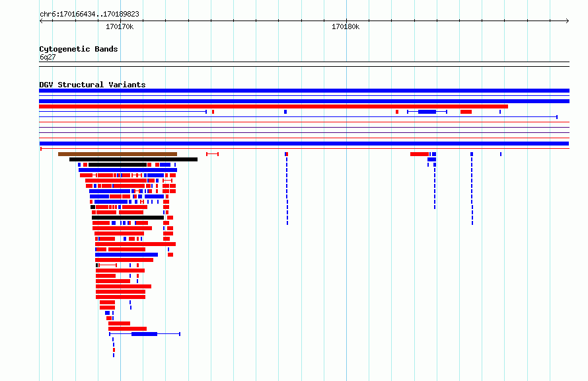Screen dimensions: 588x381
Task: Select the second black bar in the middle of the stack
Action: tap(128, 218)
